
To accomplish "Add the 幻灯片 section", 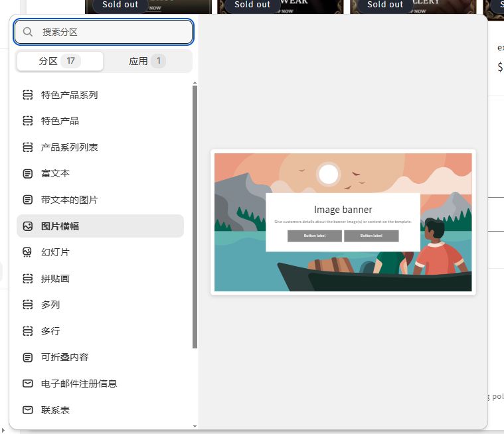I will pos(100,252).
